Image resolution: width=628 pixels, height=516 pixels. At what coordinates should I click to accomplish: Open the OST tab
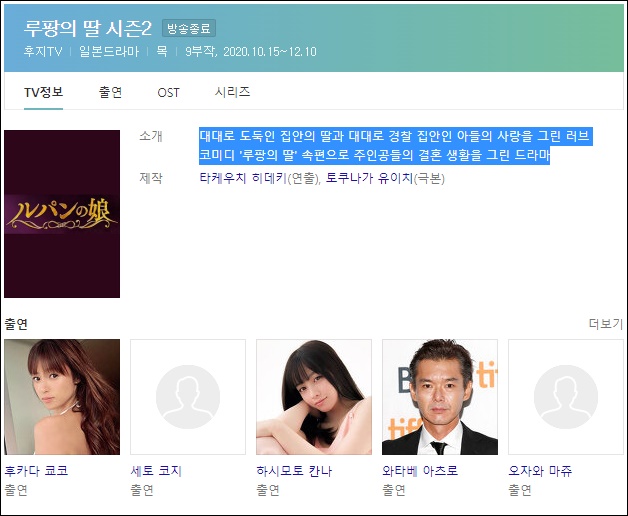(x=168, y=93)
